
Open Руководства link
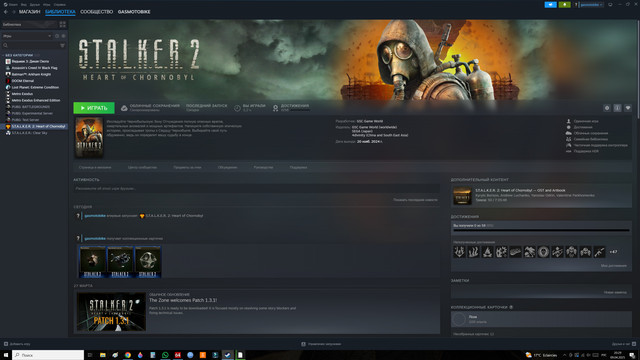263,167
